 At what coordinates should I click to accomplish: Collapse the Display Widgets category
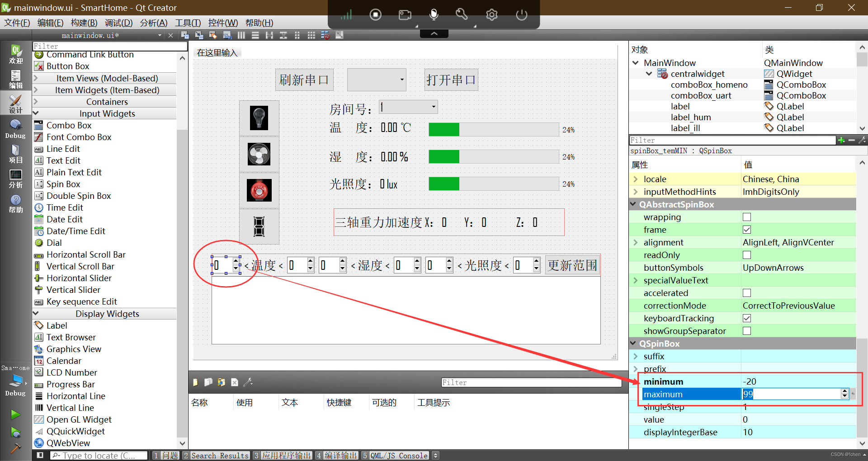36,314
